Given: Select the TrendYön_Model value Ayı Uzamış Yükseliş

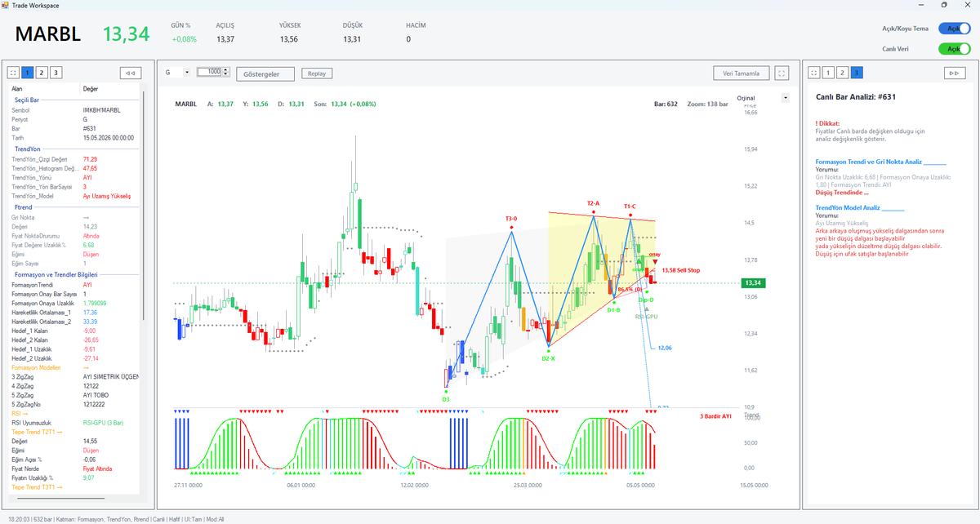Looking at the screenshot, I should (107, 196).
